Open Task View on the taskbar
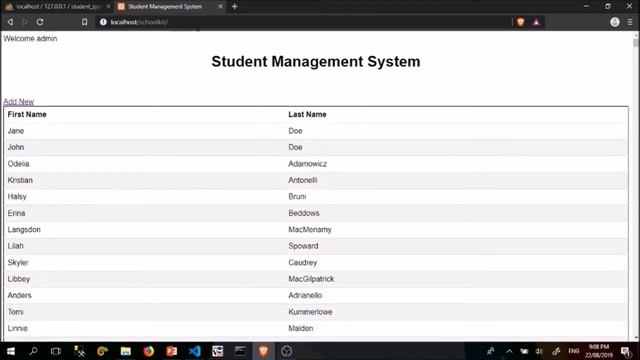Image resolution: width=640 pixels, height=360 pixels. pos(56,351)
